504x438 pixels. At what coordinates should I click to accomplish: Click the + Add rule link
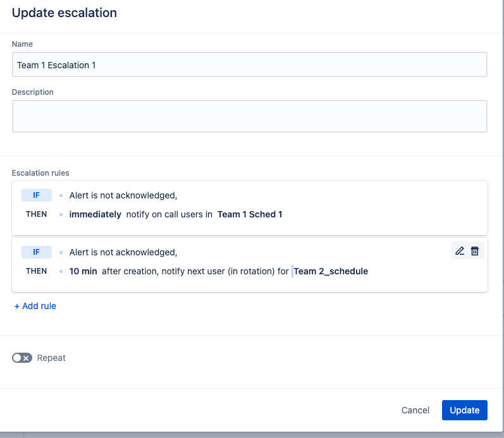point(35,306)
